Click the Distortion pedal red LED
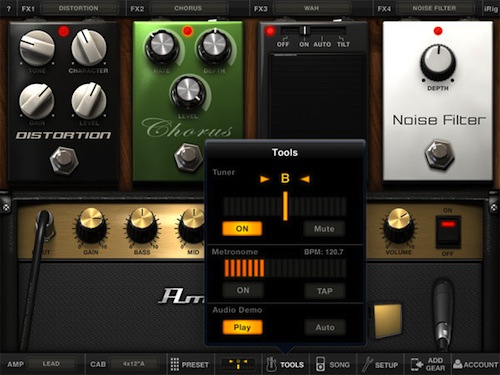 pyautogui.click(x=63, y=31)
